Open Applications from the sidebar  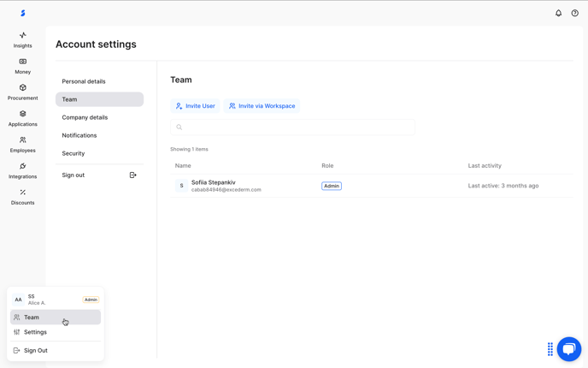tap(22, 119)
